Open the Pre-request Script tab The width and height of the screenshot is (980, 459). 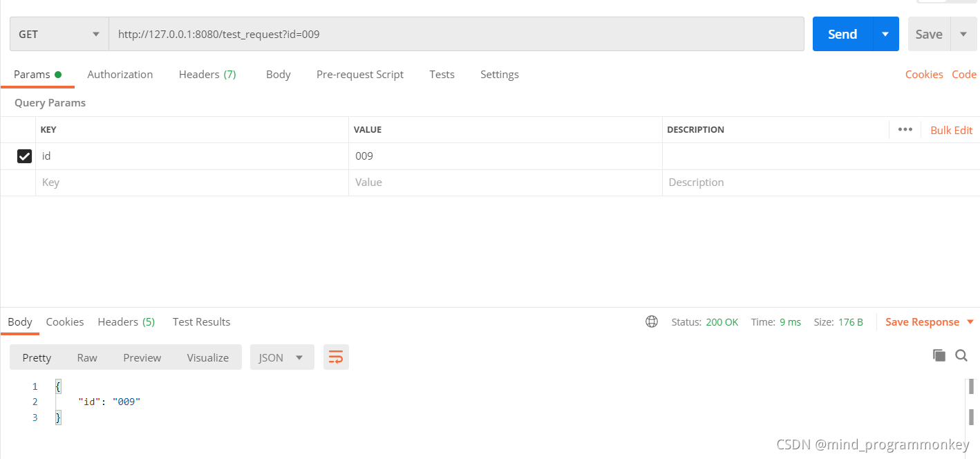(x=360, y=75)
